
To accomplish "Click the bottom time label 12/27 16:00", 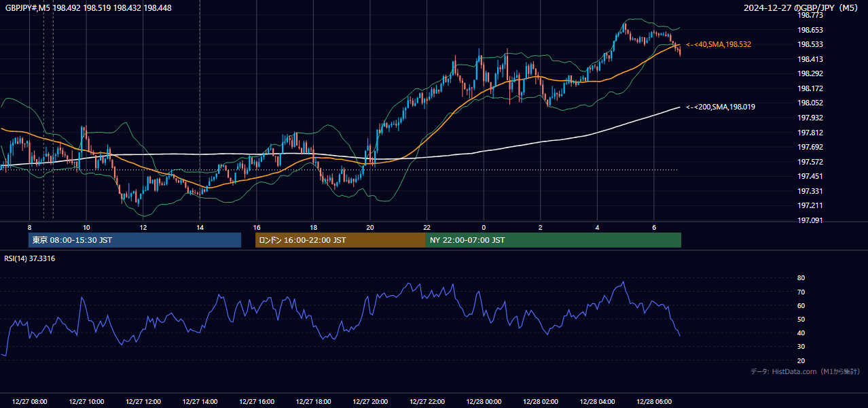I will (257, 402).
